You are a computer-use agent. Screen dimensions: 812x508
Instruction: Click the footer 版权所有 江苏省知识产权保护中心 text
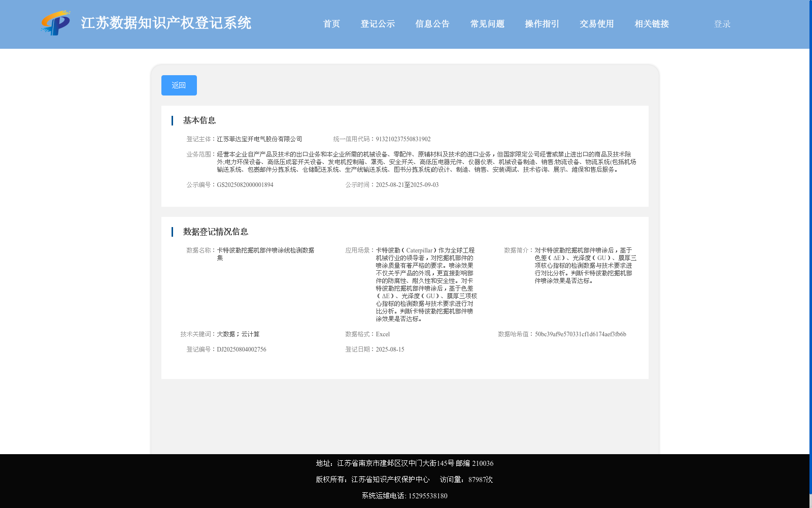(373, 480)
